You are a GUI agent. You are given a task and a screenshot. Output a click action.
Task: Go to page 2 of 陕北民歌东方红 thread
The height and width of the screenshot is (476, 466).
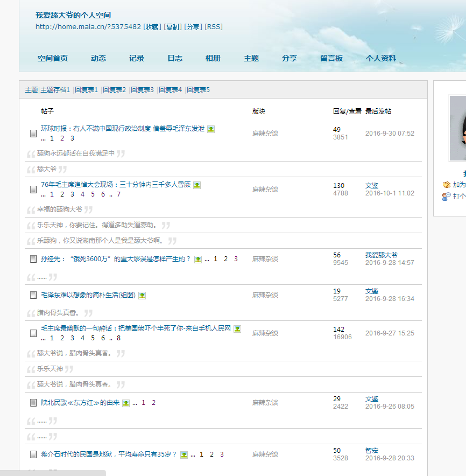click(153, 403)
